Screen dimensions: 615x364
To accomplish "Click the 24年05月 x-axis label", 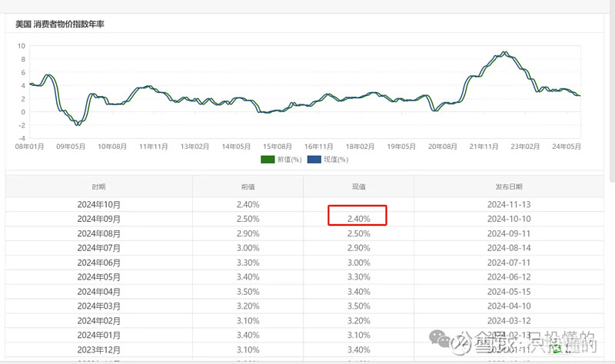I will [567, 147].
